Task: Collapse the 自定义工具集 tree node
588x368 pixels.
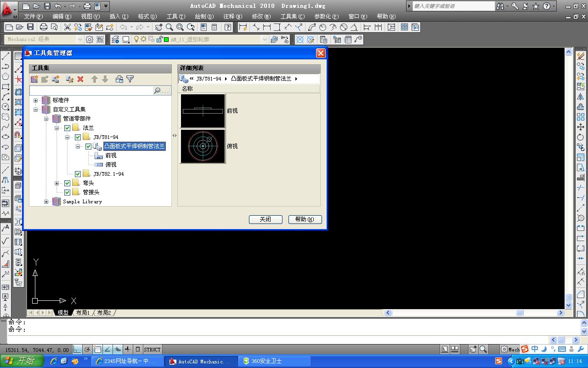Action: [35, 109]
